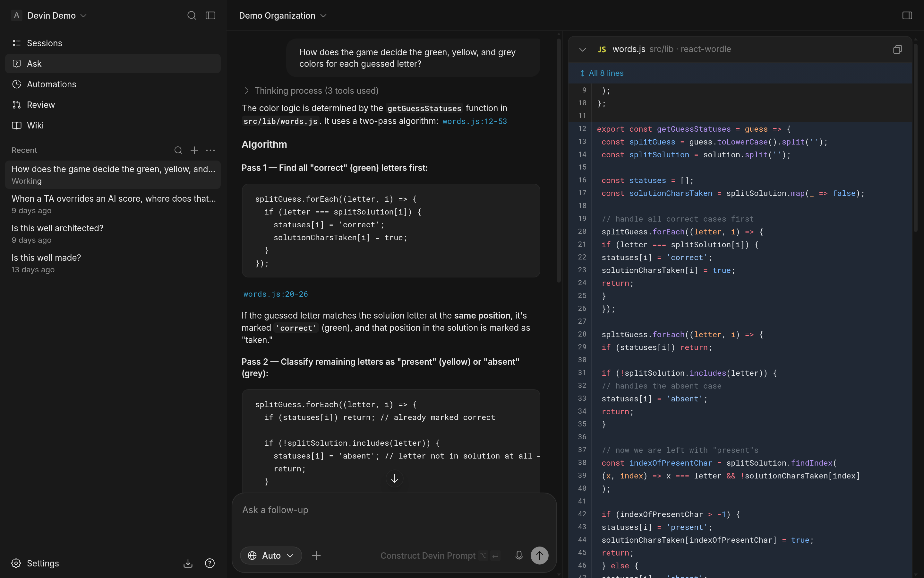Select current 'How does the game decide' conversation
Viewport: 924px width, 578px height.
pos(113,175)
